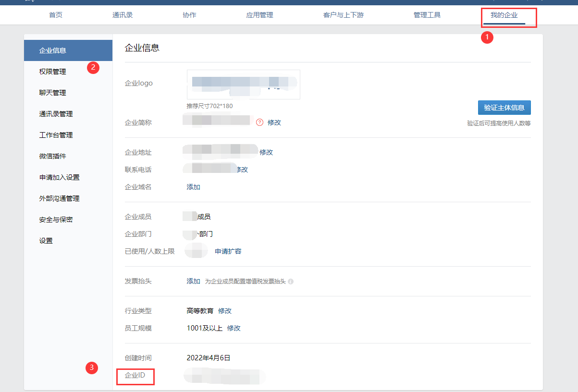Select the 我的企业 tab
The height and width of the screenshot is (392, 578).
504,15
